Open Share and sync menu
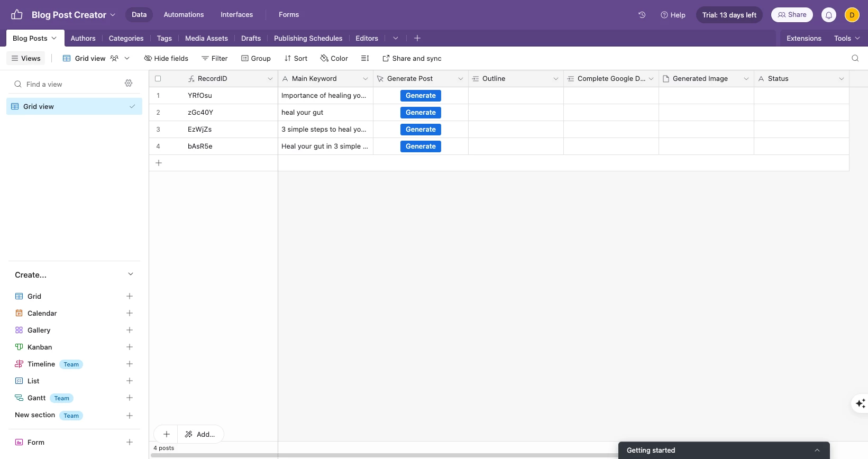868x459 pixels. [412, 58]
